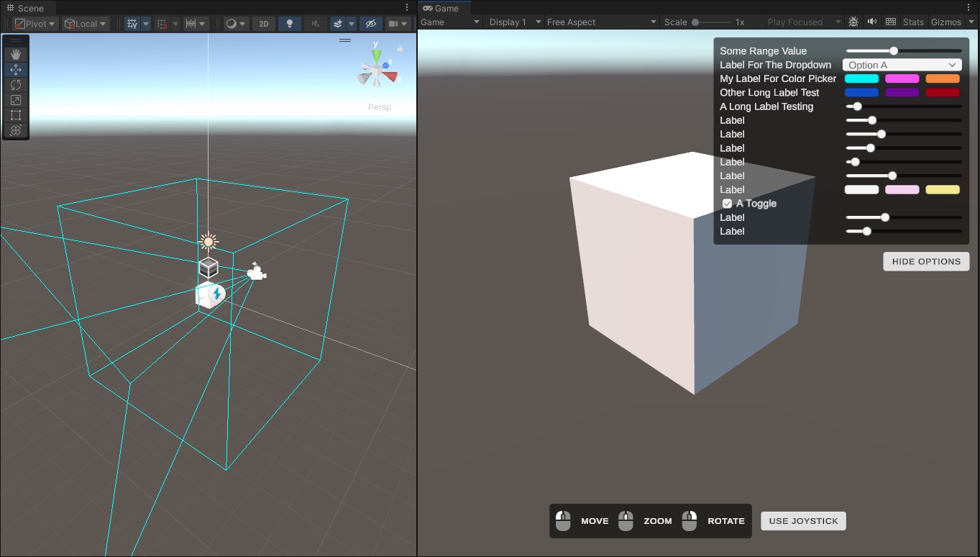Viewport: 980px width, 557px height.
Task: Open the Pivot handle position dropdown
Action: click(x=36, y=24)
